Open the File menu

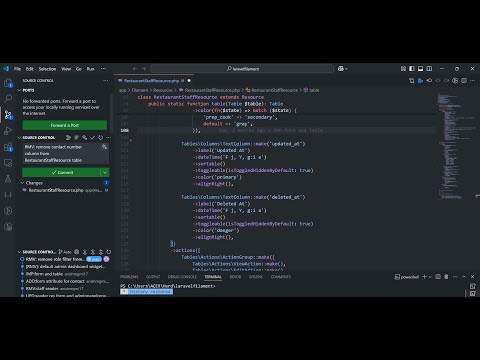[x=17, y=69]
